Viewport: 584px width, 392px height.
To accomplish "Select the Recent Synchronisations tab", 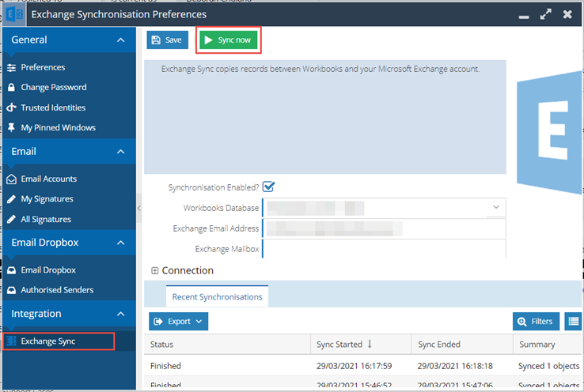I will tap(217, 297).
